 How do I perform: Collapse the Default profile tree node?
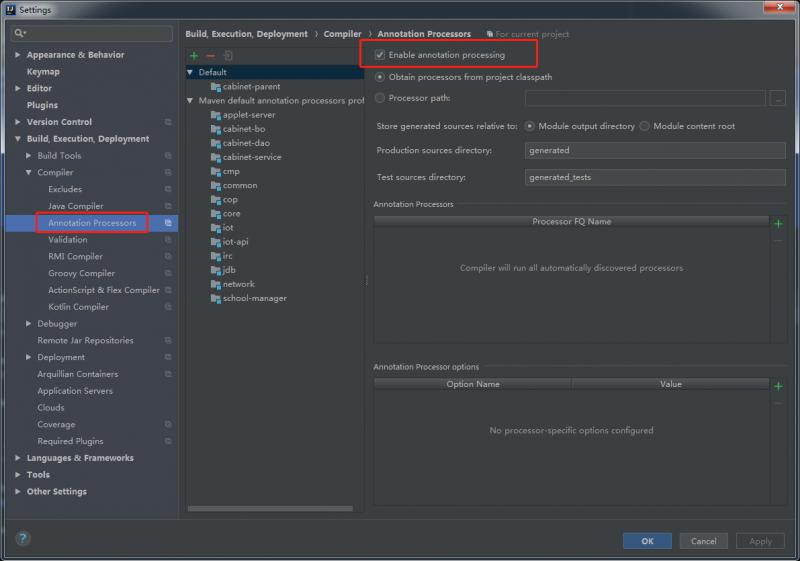coord(190,72)
